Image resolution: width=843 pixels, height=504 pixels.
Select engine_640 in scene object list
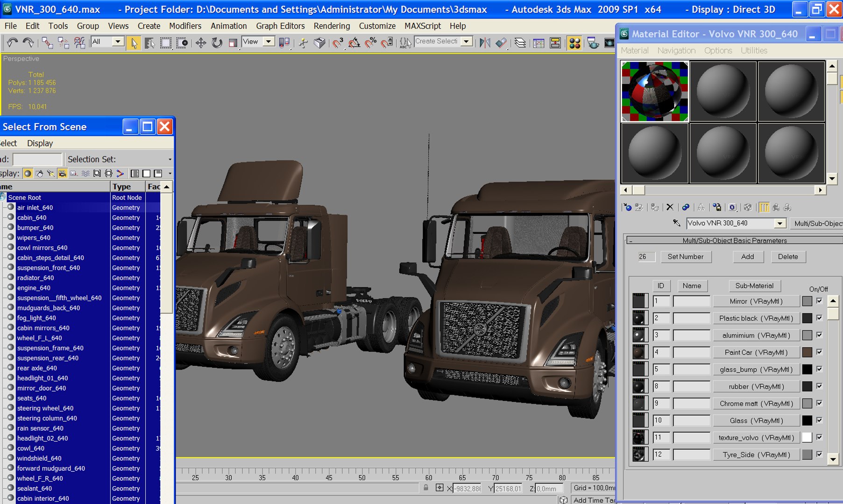(x=34, y=288)
